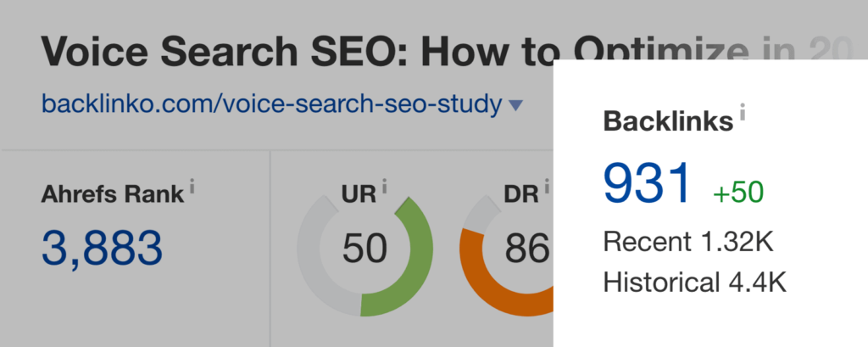This screenshot has height=347, width=868.
Task: Click the info icon next to Ahrefs Rank
Action: (x=192, y=187)
